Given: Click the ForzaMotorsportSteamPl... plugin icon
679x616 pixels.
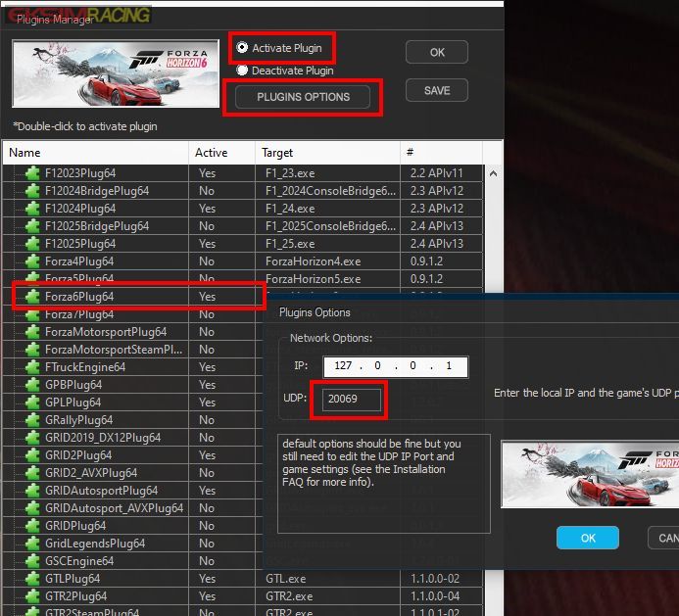Looking at the screenshot, I should (x=32, y=350).
